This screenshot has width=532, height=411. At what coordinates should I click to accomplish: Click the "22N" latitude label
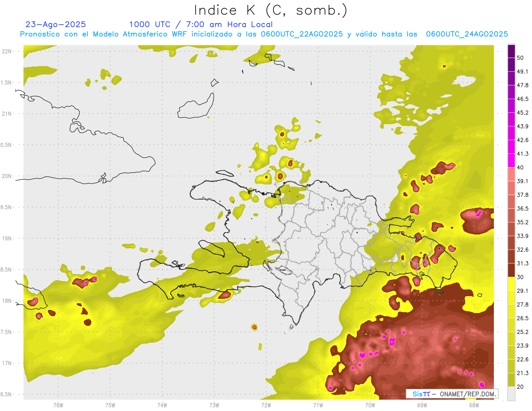(7, 51)
